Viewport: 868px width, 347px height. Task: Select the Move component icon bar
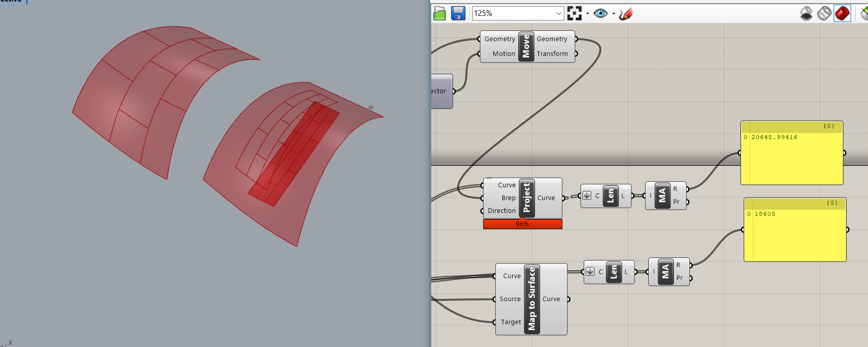[x=525, y=46]
